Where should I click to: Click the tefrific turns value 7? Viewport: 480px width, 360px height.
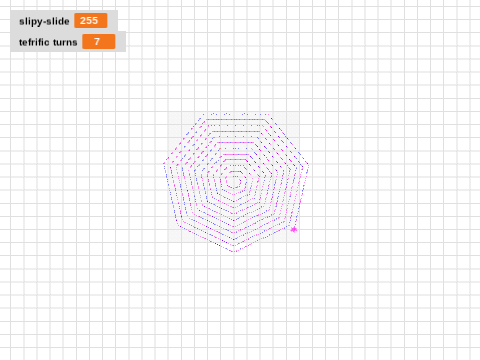[99, 42]
